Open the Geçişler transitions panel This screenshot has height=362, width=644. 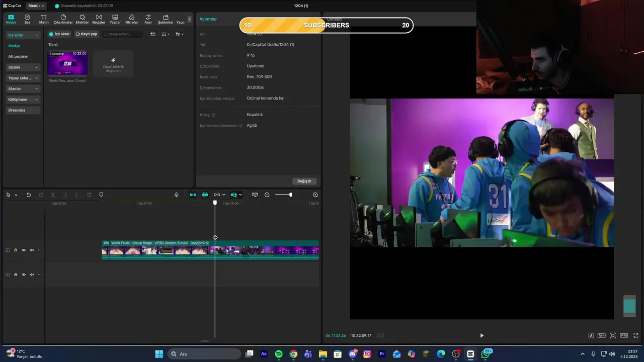99,19
